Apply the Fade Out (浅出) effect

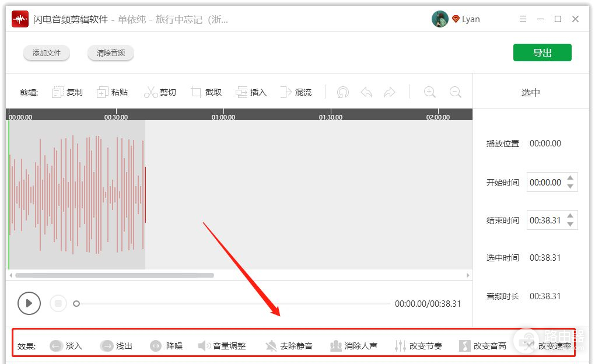pos(116,346)
